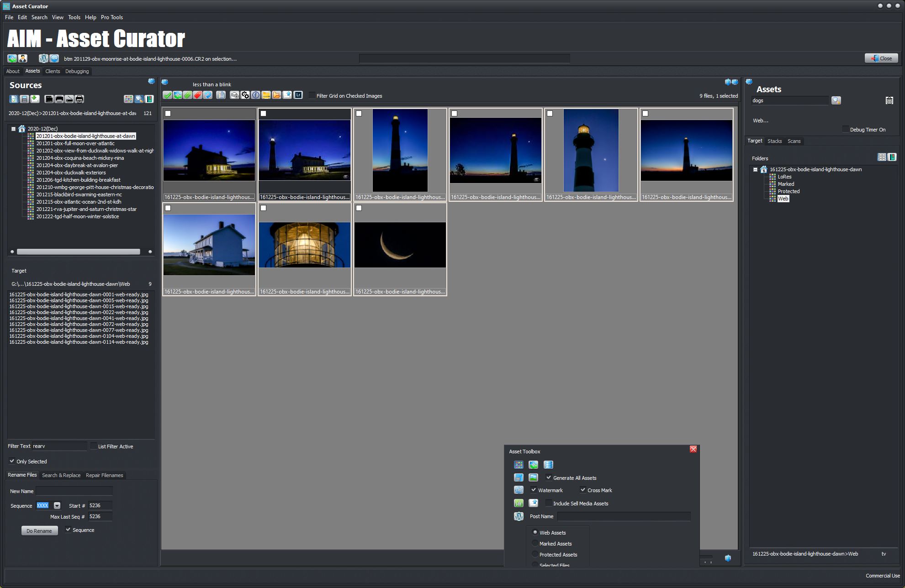Collapse the 161225-obx-bodie-island-lighthouse-dawn folder node
This screenshot has height=588, width=905.
(x=756, y=169)
